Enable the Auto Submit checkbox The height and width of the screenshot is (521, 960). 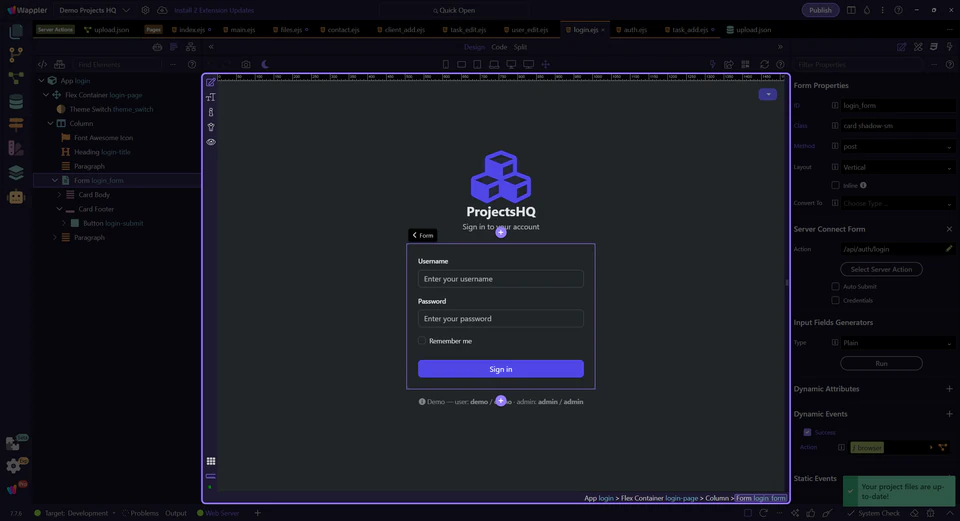click(835, 286)
